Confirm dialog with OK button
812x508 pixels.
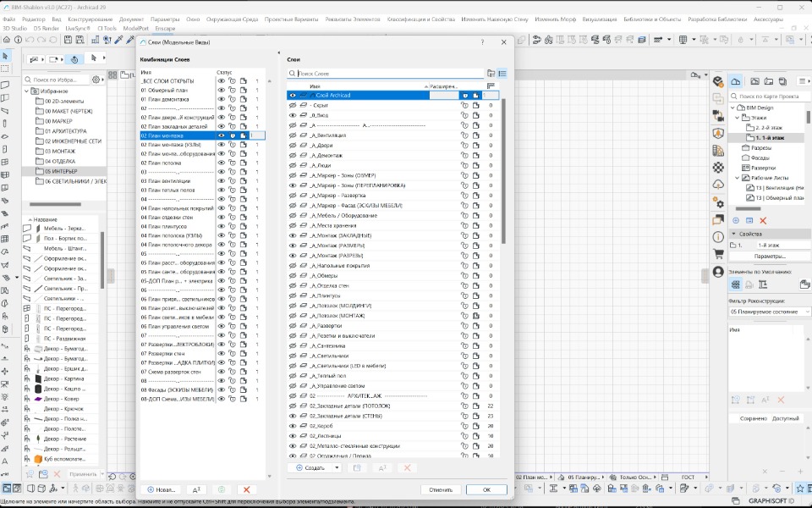coord(486,489)
